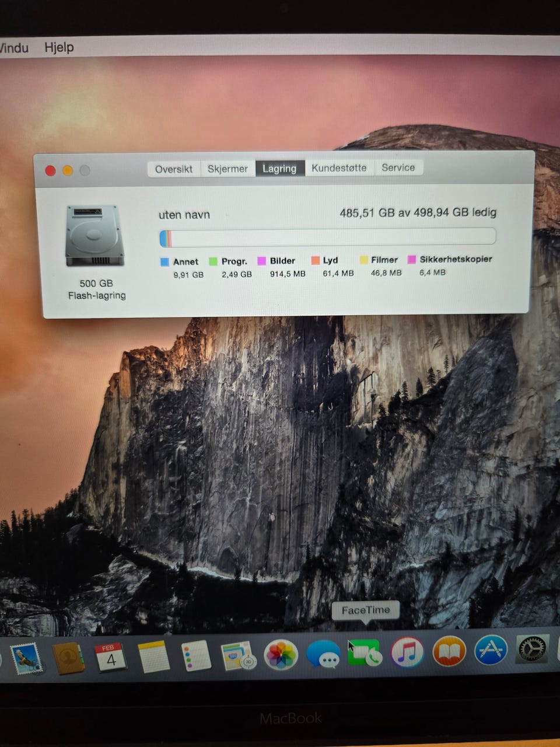Open Maps from the Dock

point(238,655)
